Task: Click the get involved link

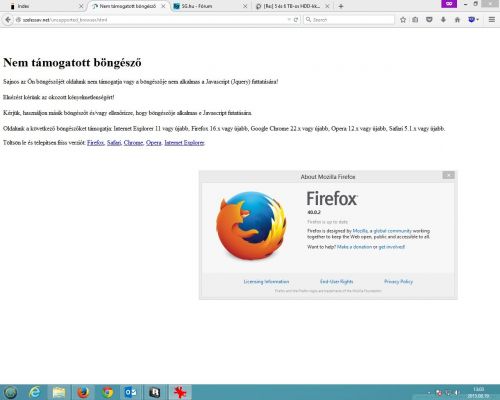Action: pos(392,247)
